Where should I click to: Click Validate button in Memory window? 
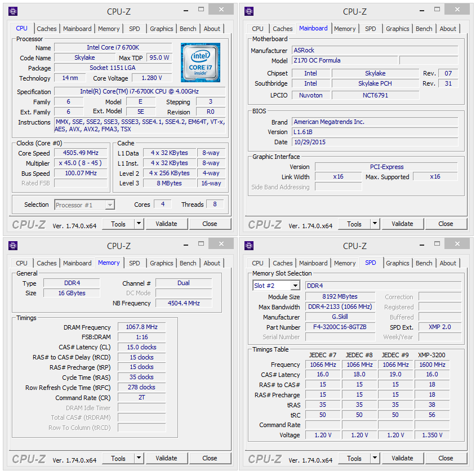pos(166,458)
